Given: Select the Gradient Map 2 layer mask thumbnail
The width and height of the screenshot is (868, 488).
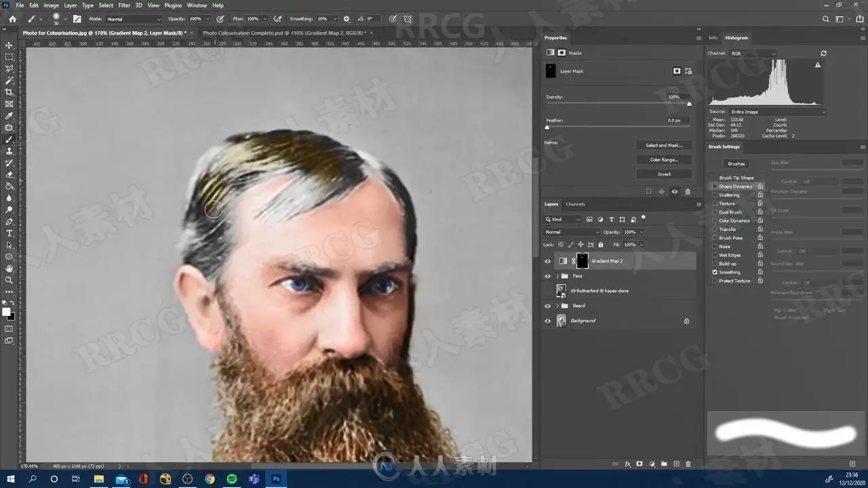Looking at the screenshot, I should tap(583, 261).
